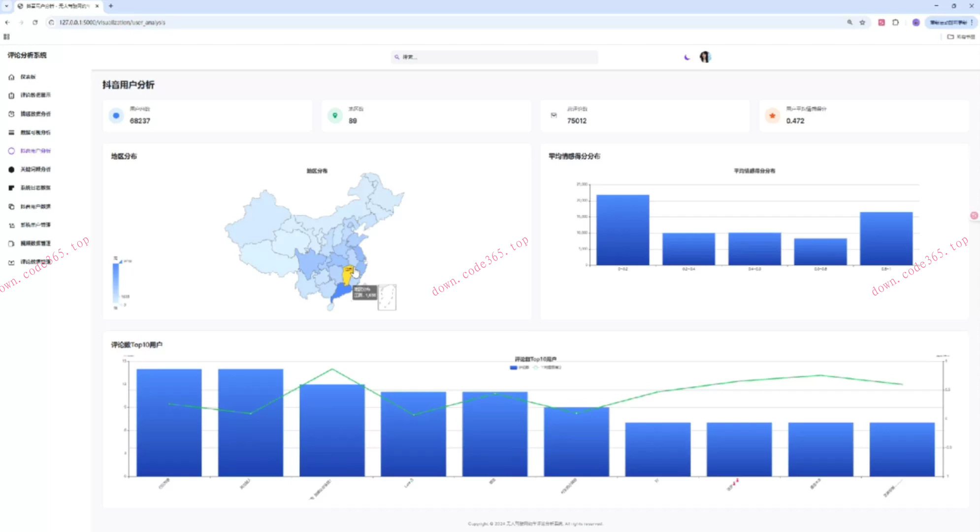This screenshot has width=980, height=532.
Task: Select 系统日志数据 in the sidebar
Action: point(35,188)
